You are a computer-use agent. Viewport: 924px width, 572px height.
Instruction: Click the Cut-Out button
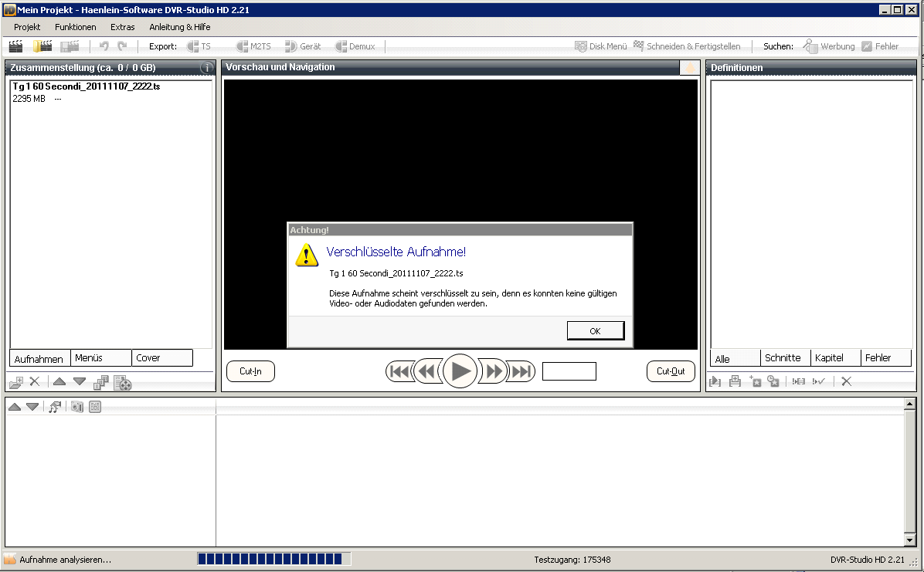tap(671, 371)
